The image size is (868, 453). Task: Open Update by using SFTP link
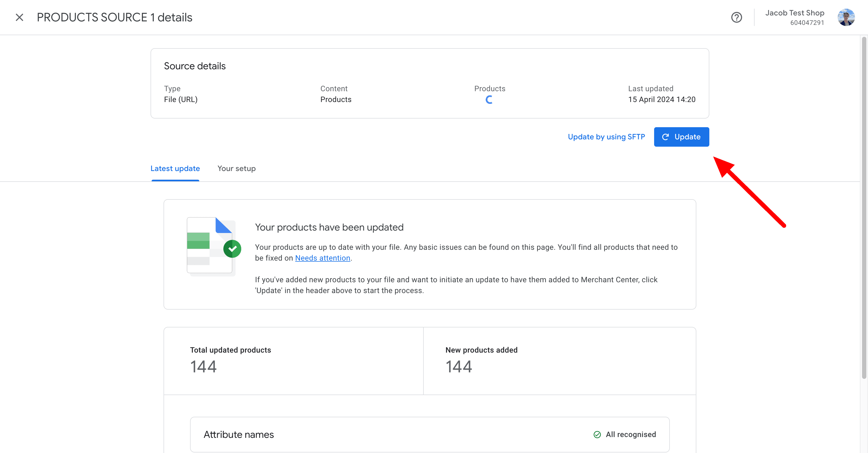click(x=606, y=137)
